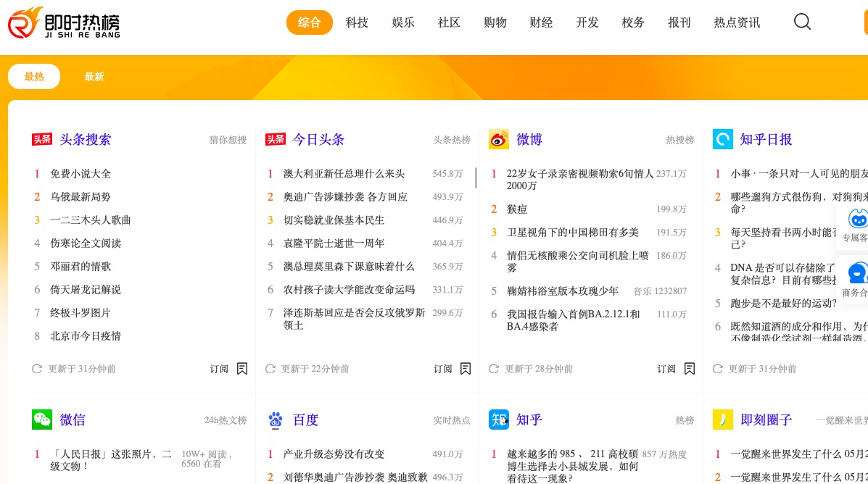Open the 校务 tab
The width and height of the screenshot is (868, 484).
pyautogui.click(x=633, y=22)
